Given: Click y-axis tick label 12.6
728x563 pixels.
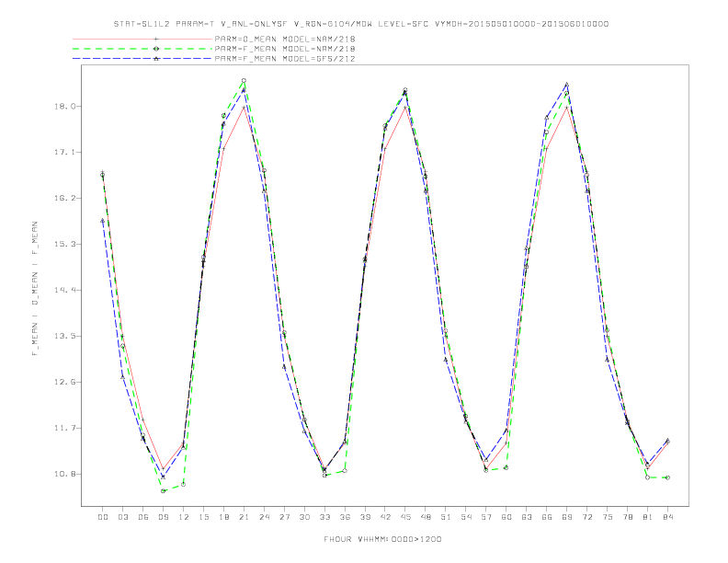Looking at the screenshot, I should (64, 383).
